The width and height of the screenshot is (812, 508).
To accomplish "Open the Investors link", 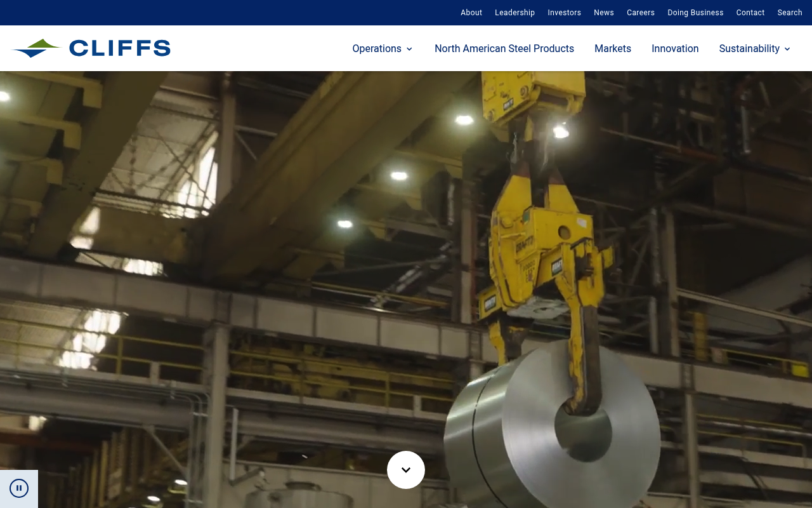I will (565, 13).
